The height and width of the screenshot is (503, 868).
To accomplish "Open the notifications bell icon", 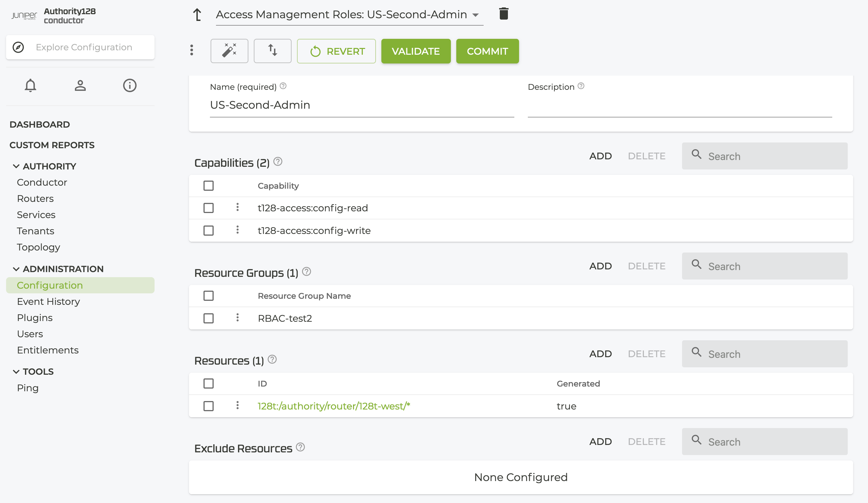I will 30,85.
